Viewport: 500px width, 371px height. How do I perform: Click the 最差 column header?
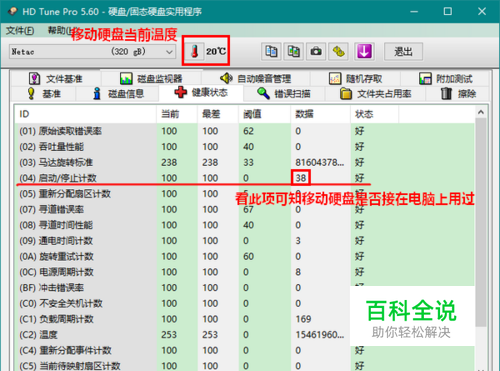[x=218, y=114]
